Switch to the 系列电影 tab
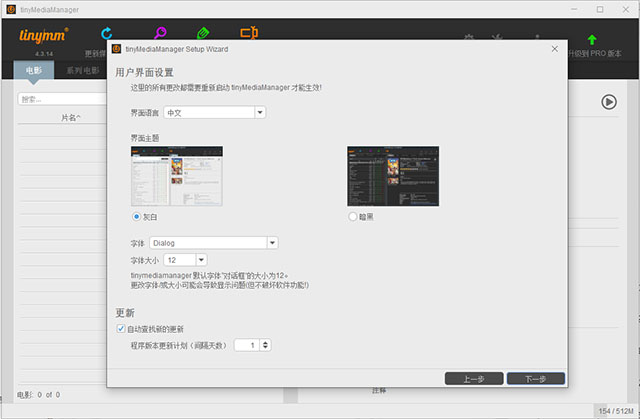This screenshot has height=419, width=640. click(83, 71)
